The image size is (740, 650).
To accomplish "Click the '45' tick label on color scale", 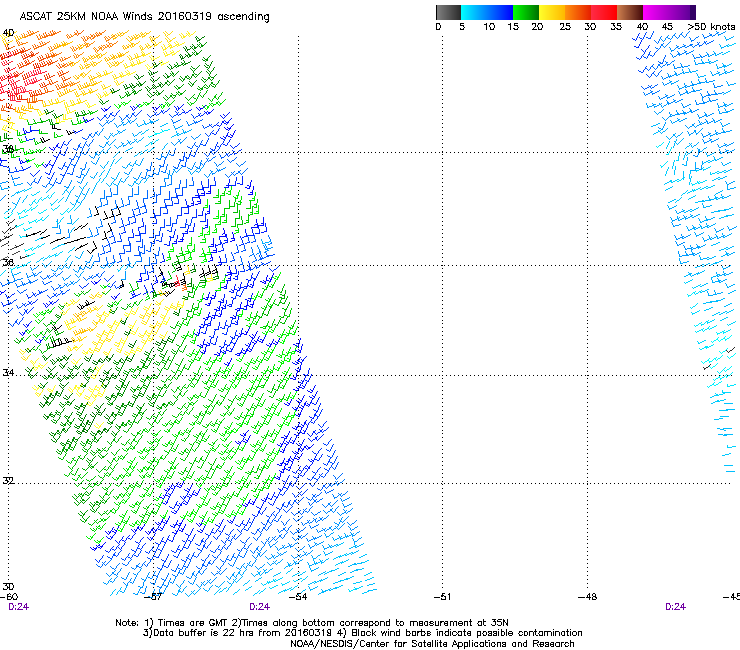I will (667, 27).
